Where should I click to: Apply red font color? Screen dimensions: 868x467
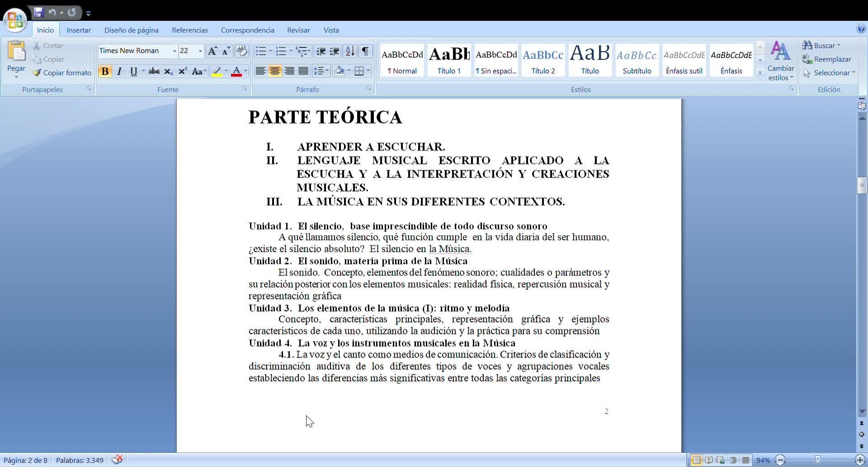coord(236,71)
